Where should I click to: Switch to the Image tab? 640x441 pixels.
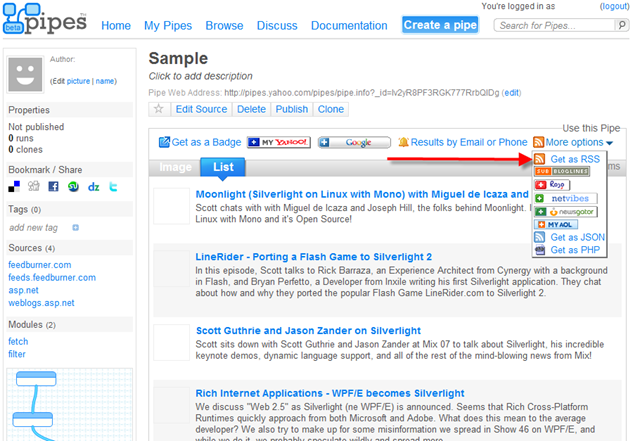[x=175, y=167]
